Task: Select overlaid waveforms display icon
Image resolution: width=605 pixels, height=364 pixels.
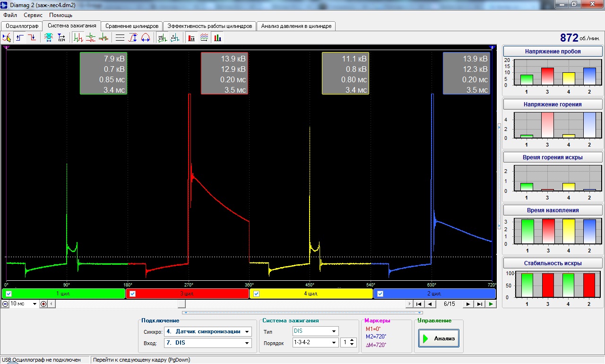Action: pos(103,38)
